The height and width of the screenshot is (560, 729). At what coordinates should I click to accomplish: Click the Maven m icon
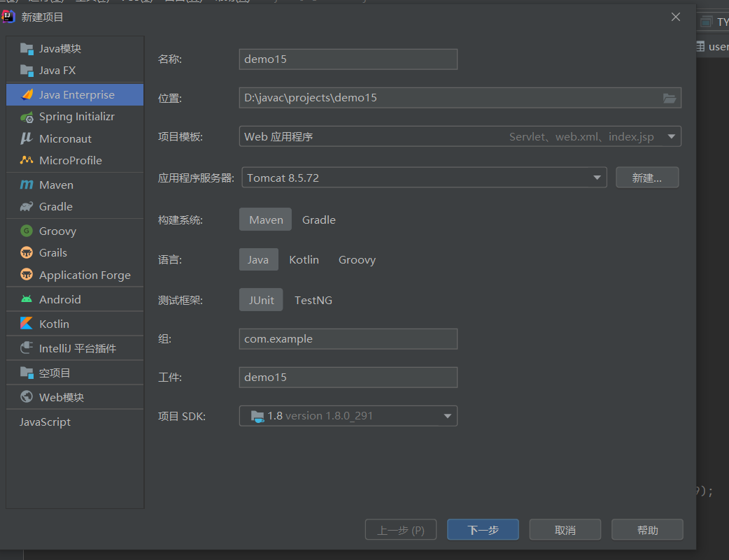click(27, 185)
